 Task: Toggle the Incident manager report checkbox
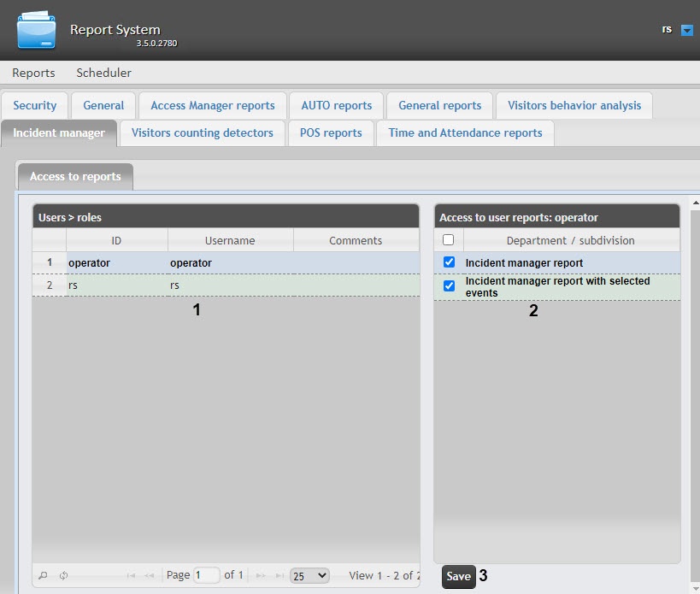(449, 262)
